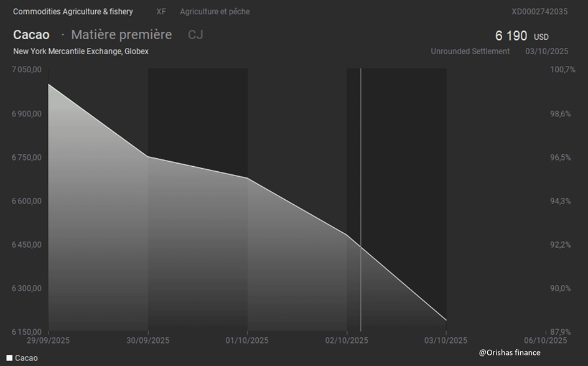Select the 01/10/2025 x-axis date
The height and width of the screenshot is (366, 588).
[x=248, y=340]
